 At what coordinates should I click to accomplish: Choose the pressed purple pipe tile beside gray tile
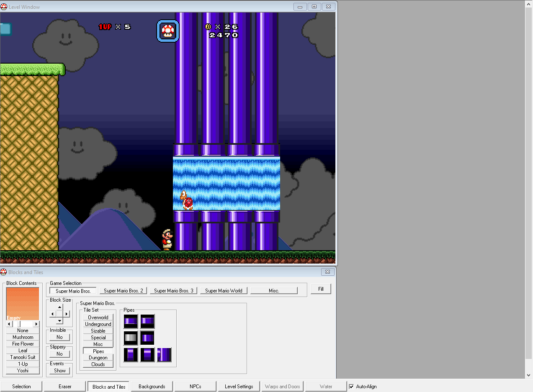[x=147, y=338]
